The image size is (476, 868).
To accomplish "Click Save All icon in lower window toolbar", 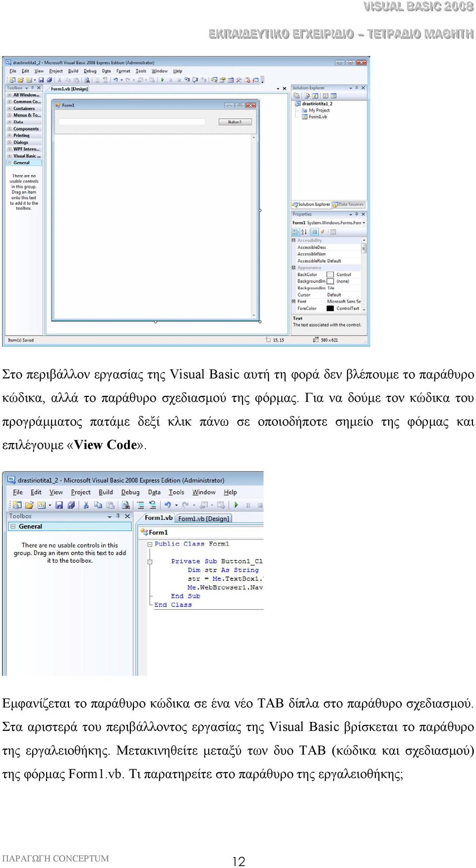I will pyautogui.click(x=71, y=505).
